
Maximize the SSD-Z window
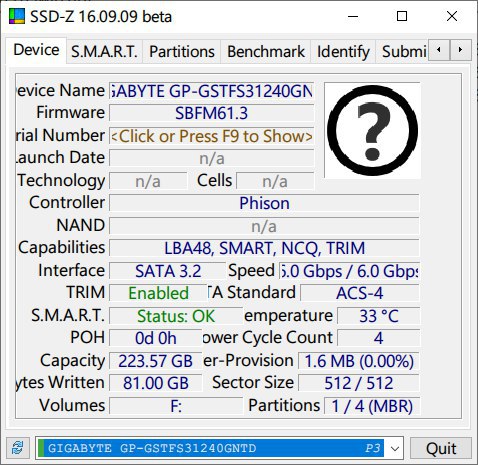(402, 16)
